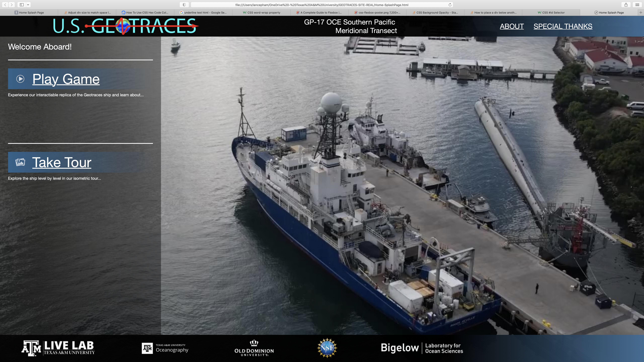Open the SPECIAL THANKS link

(x=563, y=26)
